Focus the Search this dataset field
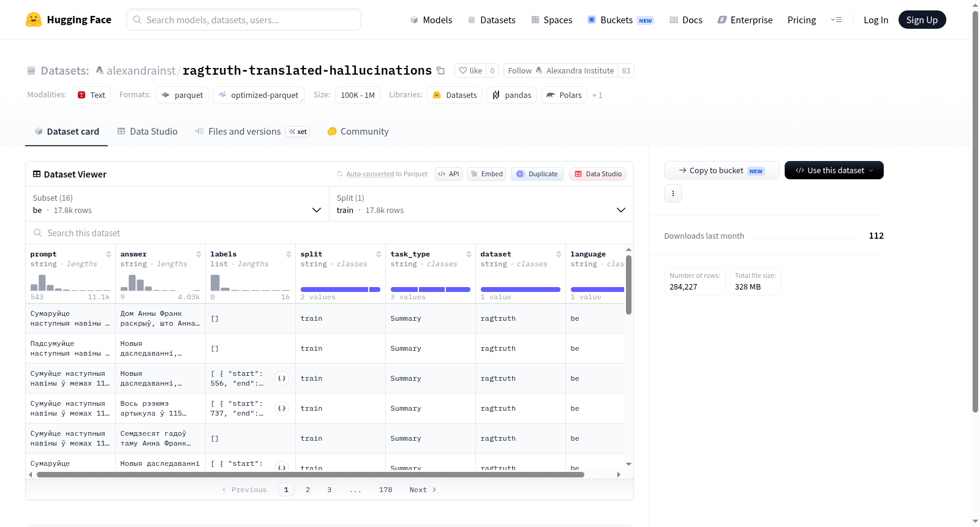Viewport: 980px width, 527px height. tap(330, 233)
